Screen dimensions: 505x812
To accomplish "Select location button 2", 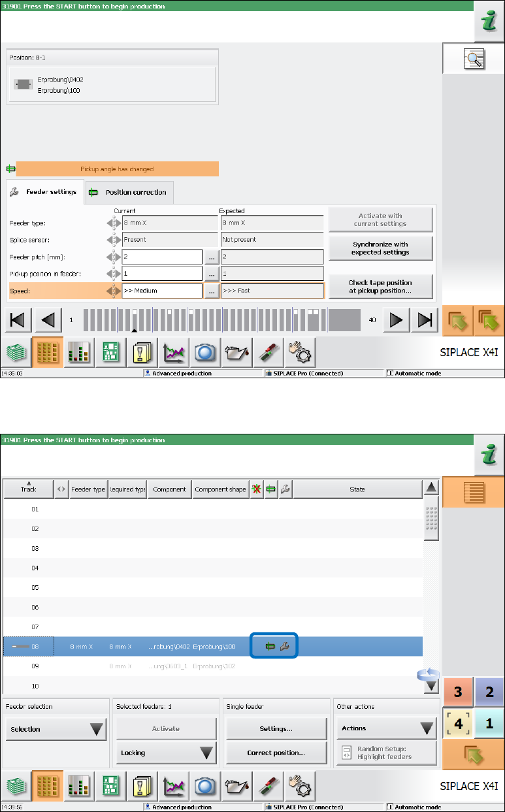I will point(489,692).
